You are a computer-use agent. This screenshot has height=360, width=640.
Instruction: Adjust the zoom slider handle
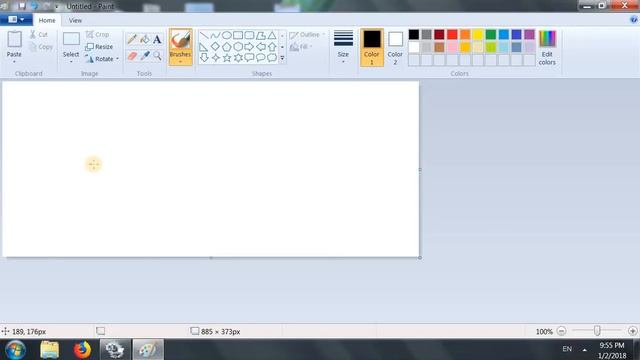(597, 331)
